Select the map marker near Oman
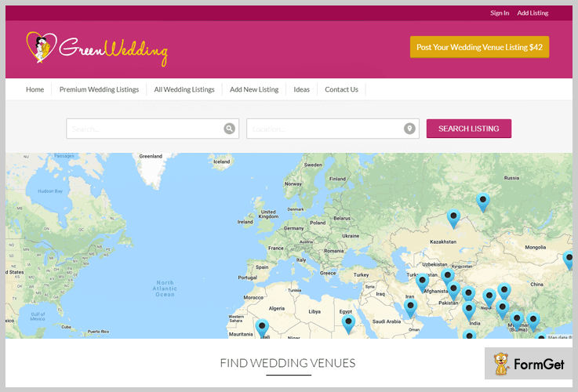The image size is (578, 392). pos(410,308)
